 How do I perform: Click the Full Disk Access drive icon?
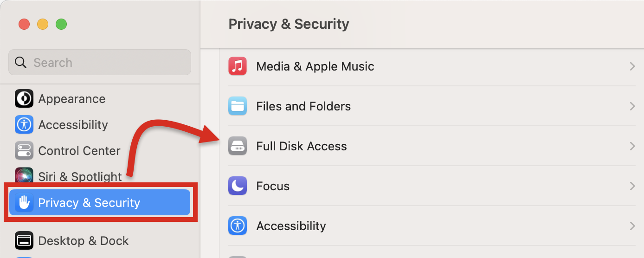pos(238,146)
